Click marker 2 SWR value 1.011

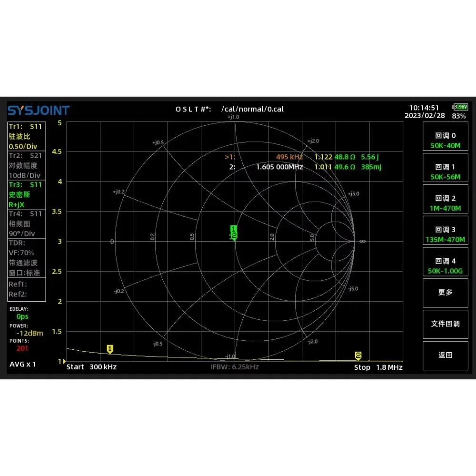(x=323, y=167)
